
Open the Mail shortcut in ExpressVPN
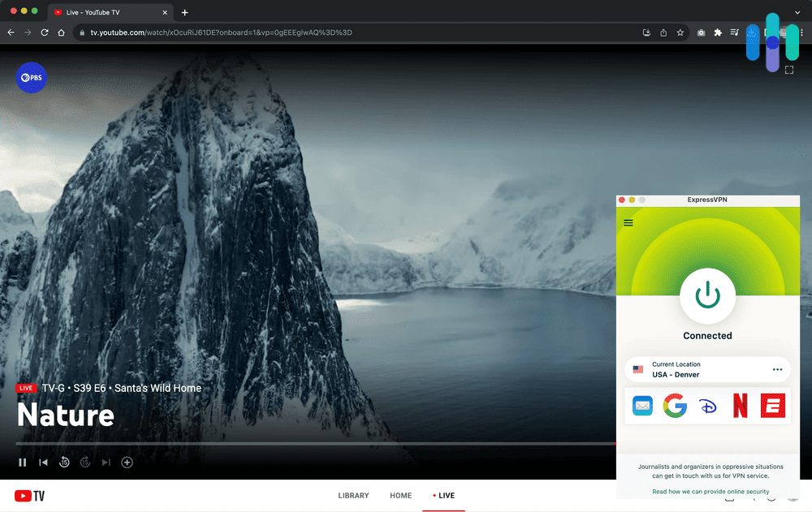click(642, 406)
